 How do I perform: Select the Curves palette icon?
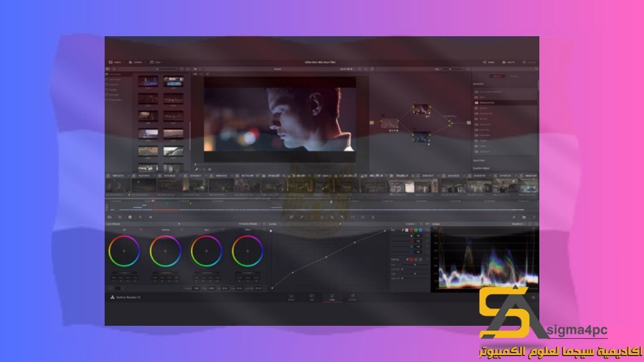click(x=291, y=217)
